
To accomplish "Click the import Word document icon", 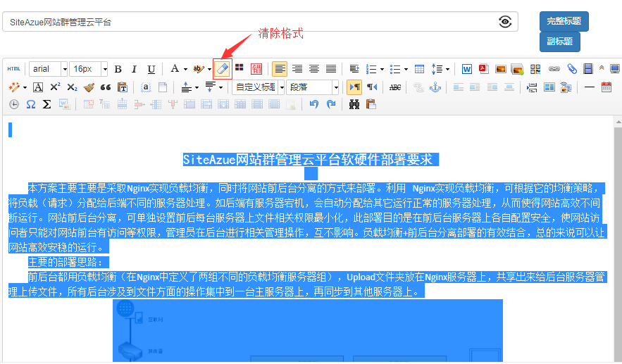I will pyautogui.click(x=467, y=69).
